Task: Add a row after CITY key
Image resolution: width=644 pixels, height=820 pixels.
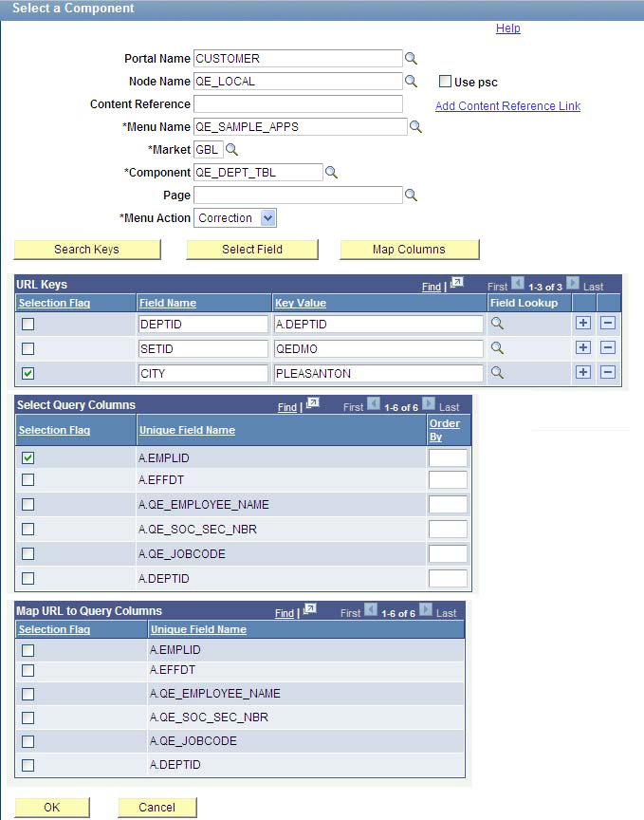Action: (x=583, y=372)
